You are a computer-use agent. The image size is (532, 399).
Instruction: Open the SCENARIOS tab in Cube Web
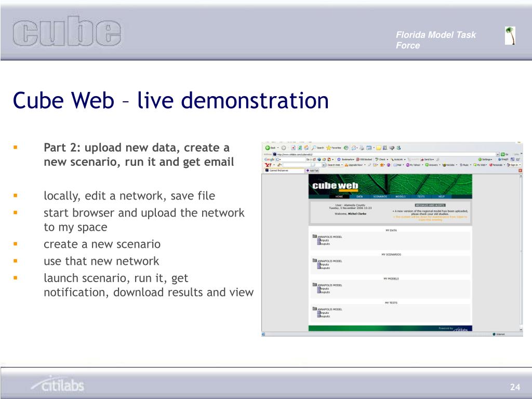380,196
